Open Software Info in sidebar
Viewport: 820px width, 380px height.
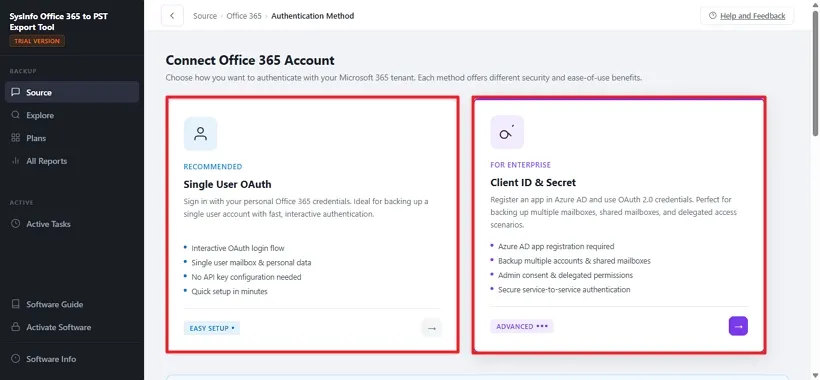(72, 359)
